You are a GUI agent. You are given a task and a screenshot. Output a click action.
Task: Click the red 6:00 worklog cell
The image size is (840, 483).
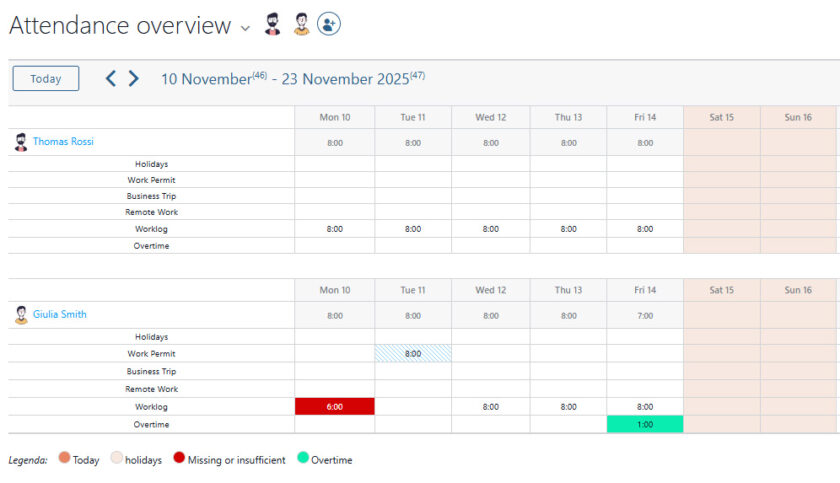point(335,407)
